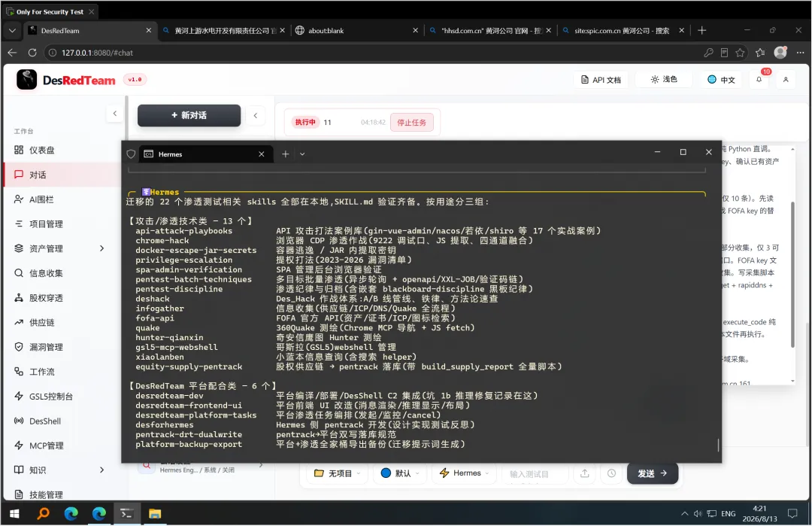The height and width of the screenshot is (526, 812).
Task: Click the 知识 book icon
Action: 19,470
